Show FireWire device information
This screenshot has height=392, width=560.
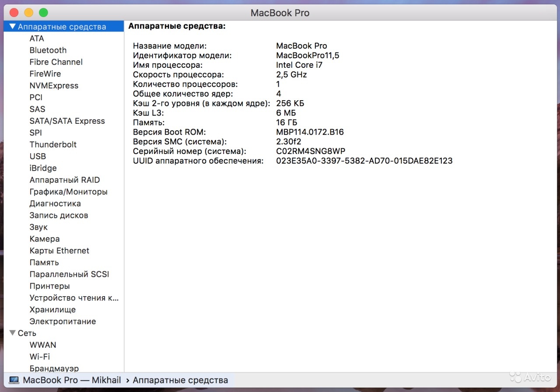pyautogui.click(x=45, y=74)
